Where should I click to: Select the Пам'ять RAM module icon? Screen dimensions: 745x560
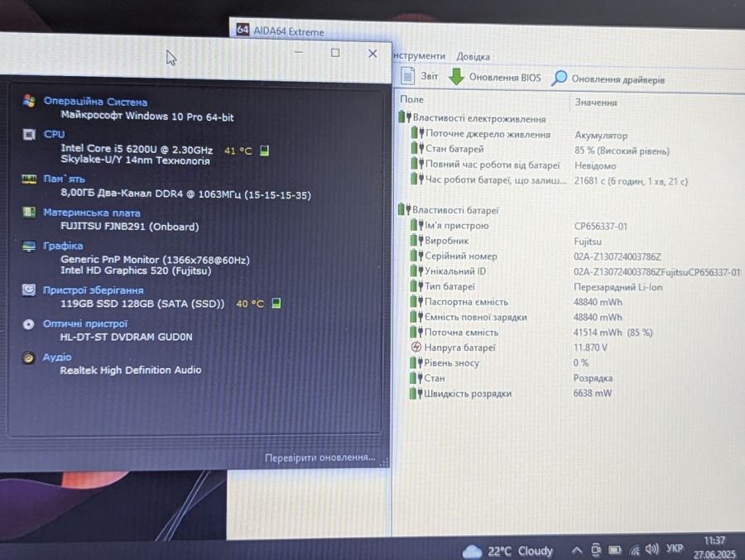tap(29, 179)
